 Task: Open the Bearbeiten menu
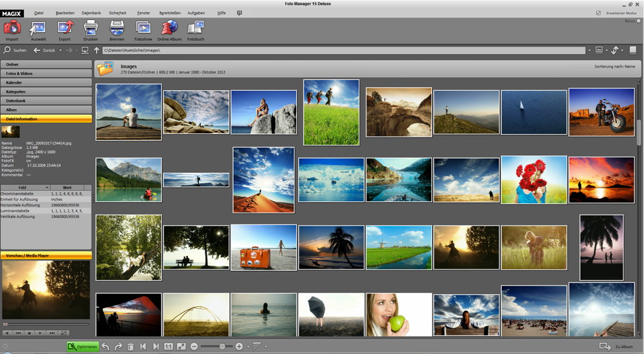[65, 13]
